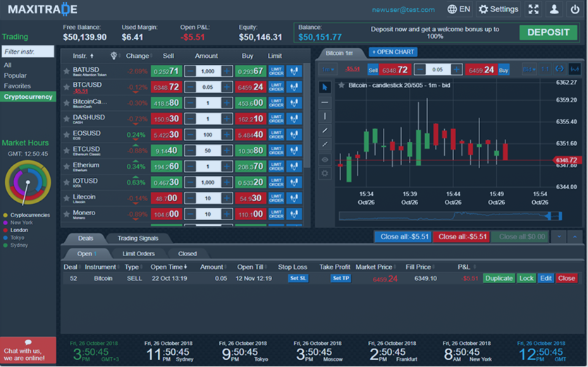Screen dimensions: 588x367
Task: Show Favorites instruments category
Action: coord(17,86)
